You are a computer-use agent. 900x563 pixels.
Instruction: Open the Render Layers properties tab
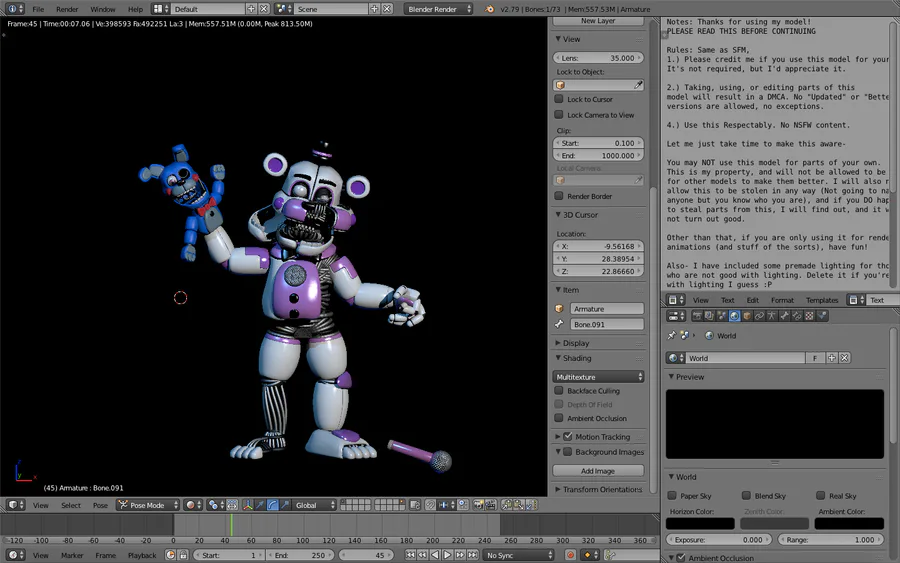click(x=709, y=316)
